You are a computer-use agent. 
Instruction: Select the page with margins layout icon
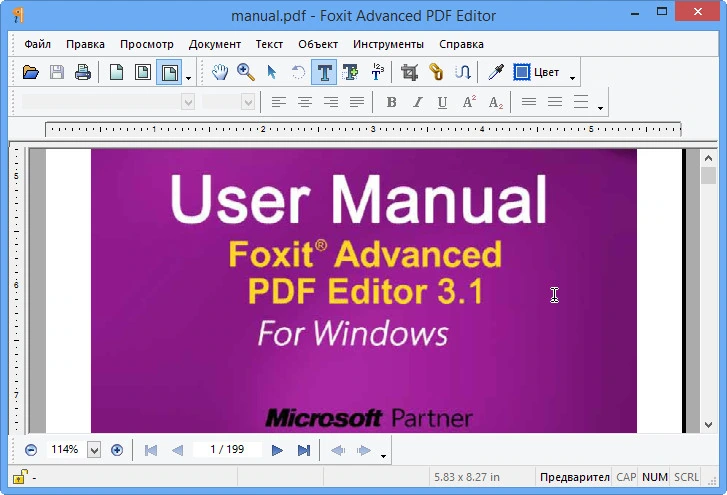(143, 72)
